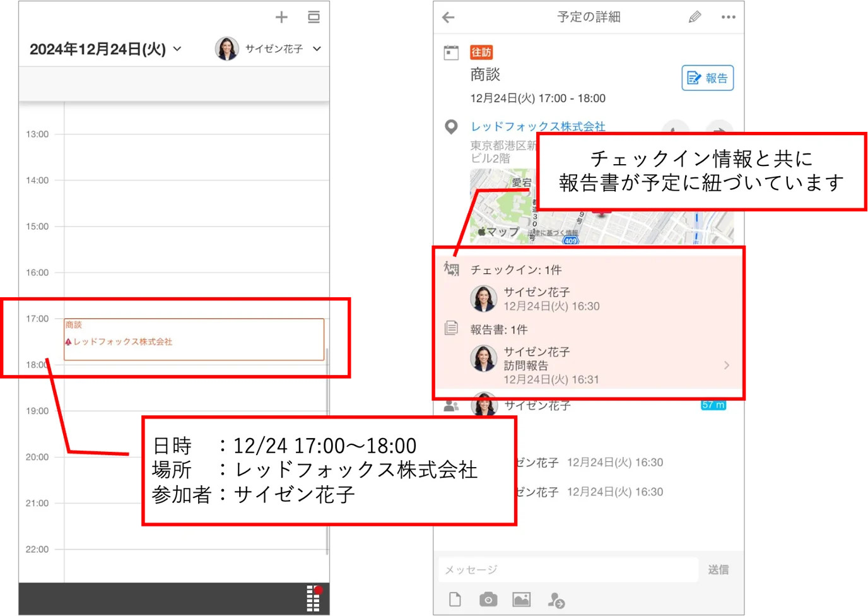Select the schedule time 12月24日(火) 17:00 - 18:00
868x616 pixels.
click(x=538, y=98)
